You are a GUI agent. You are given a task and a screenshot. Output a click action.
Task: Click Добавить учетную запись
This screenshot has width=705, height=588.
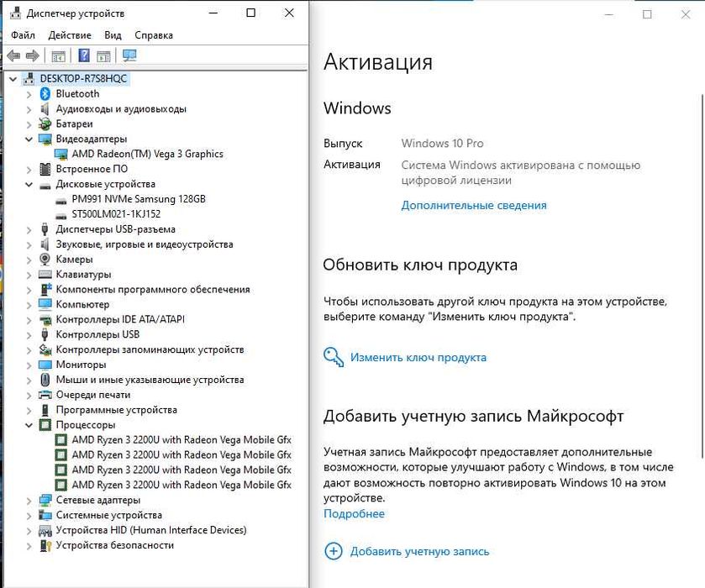[x=419, y=551]
